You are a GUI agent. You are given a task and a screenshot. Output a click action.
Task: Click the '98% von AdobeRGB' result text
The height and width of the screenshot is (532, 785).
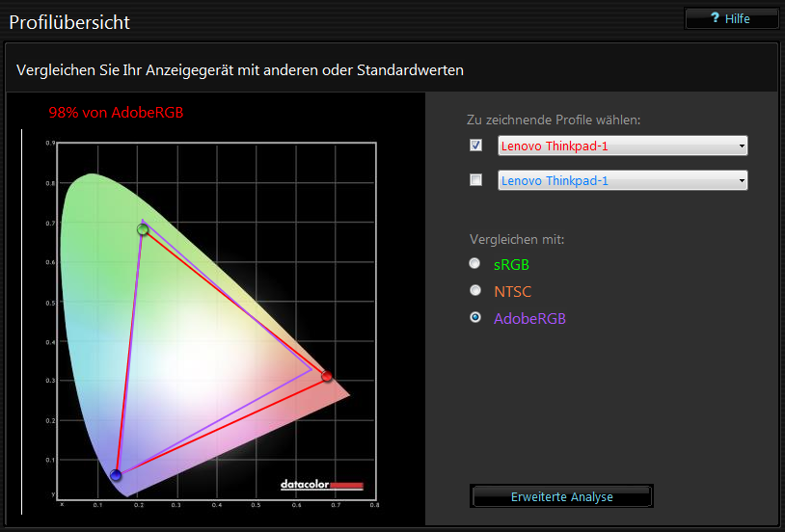point(116,113)
